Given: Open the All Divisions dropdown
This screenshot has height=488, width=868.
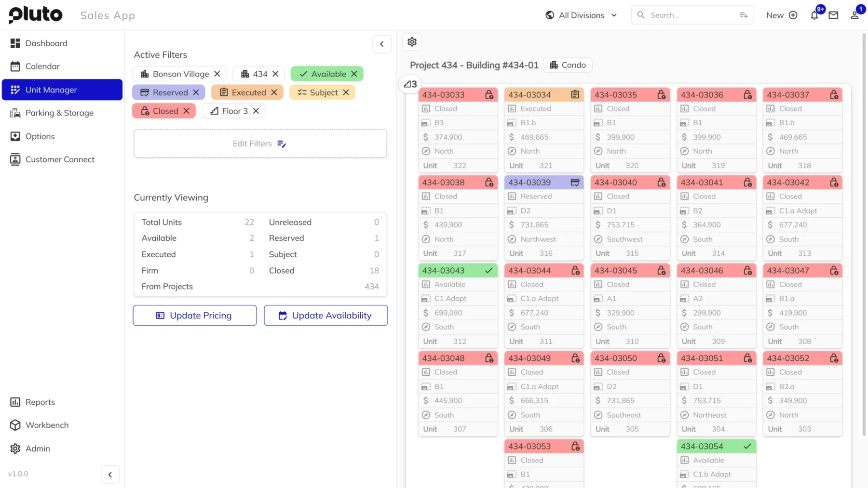Looking at the screenshot, I should pos(581,15).
